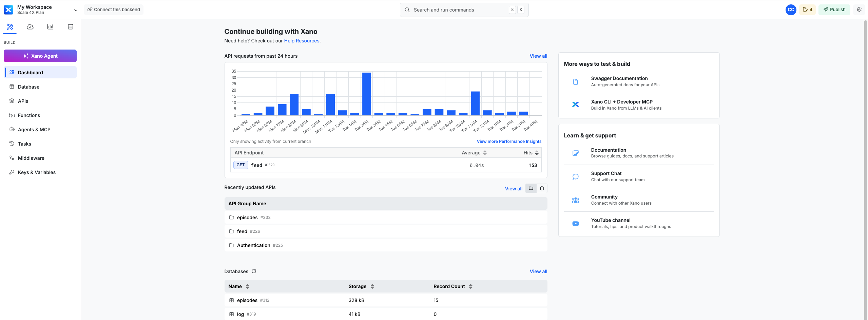Screen dimensions: 868x320
Task: Click the search magnifier icon
Action: [x=407, y=10]
